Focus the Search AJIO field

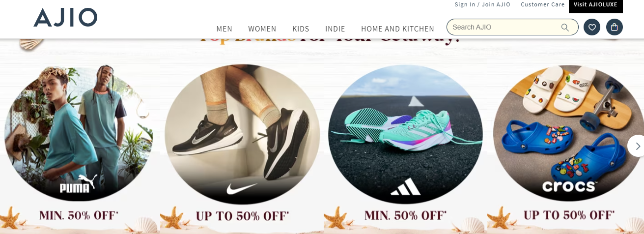(x=512, y=27)
